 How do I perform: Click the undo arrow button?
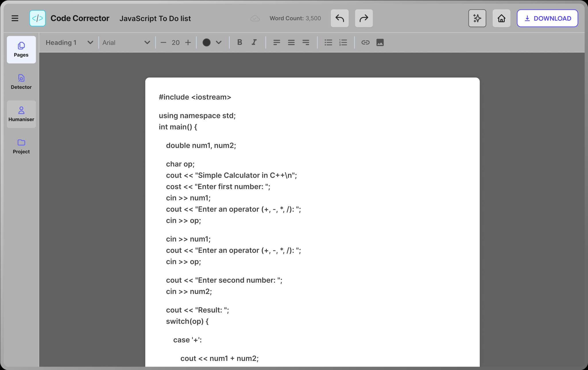[340, 18]
